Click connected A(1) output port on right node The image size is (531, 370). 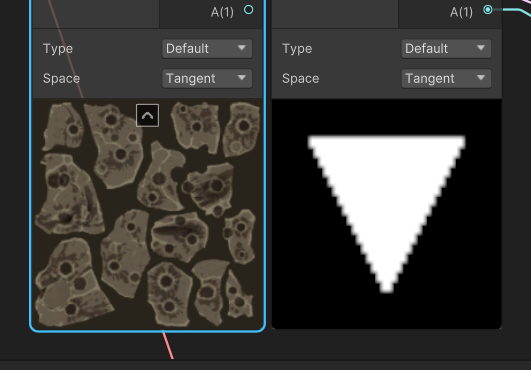tap(488, 10)
